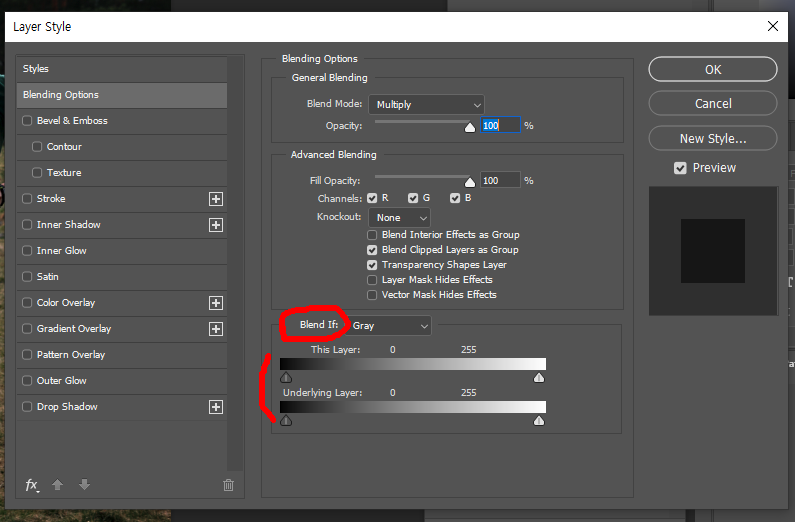Image resolution: width=795 pixels, height=522 pixels.
Task: Add another Drop Shadow with plus icon
Action: (x=216, y=407)
